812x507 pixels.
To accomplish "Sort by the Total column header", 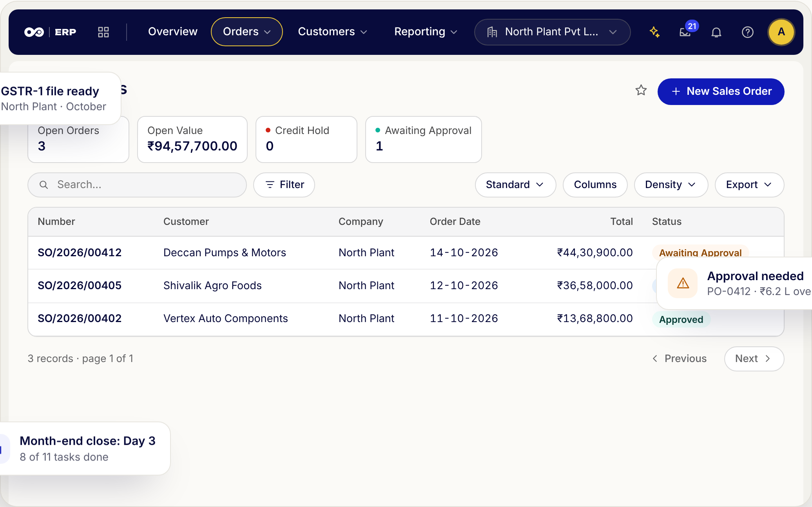I will 622,222.
